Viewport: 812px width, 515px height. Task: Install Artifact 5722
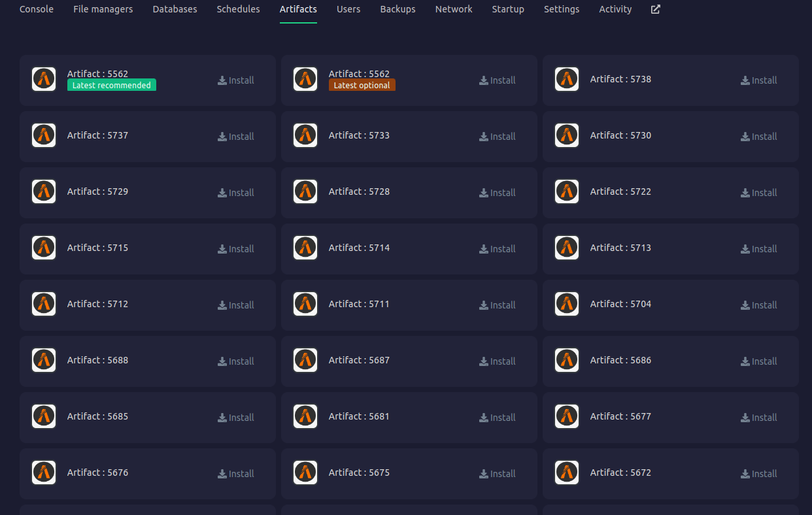pos(759,193)
